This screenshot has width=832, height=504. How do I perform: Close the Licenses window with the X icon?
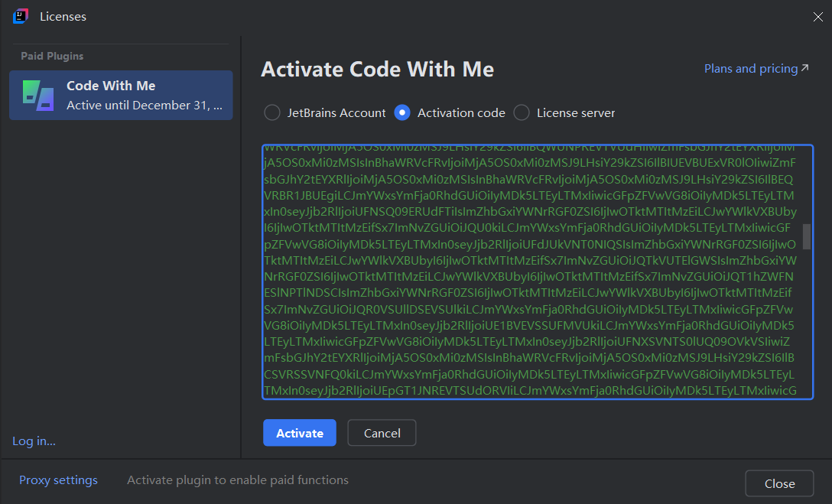point(818,16)
